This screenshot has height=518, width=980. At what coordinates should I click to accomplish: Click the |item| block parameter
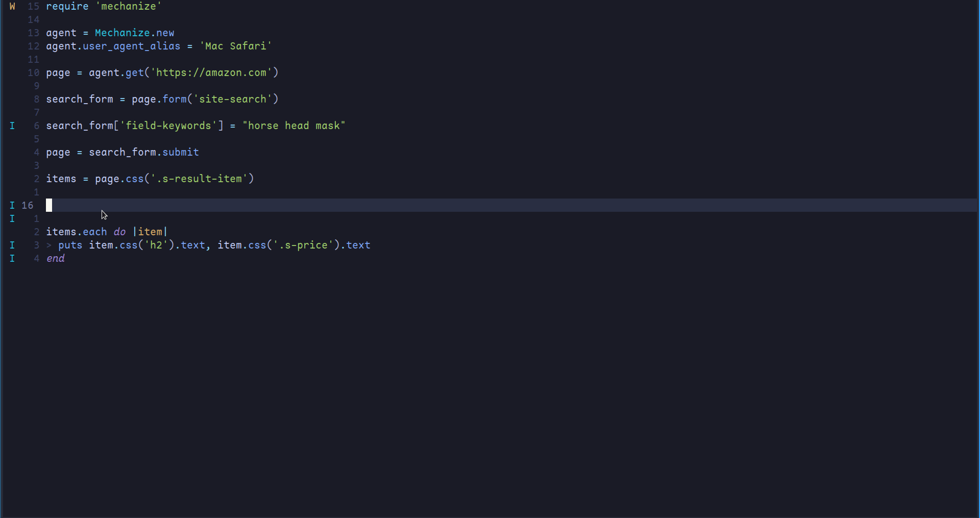pos(150,232)
